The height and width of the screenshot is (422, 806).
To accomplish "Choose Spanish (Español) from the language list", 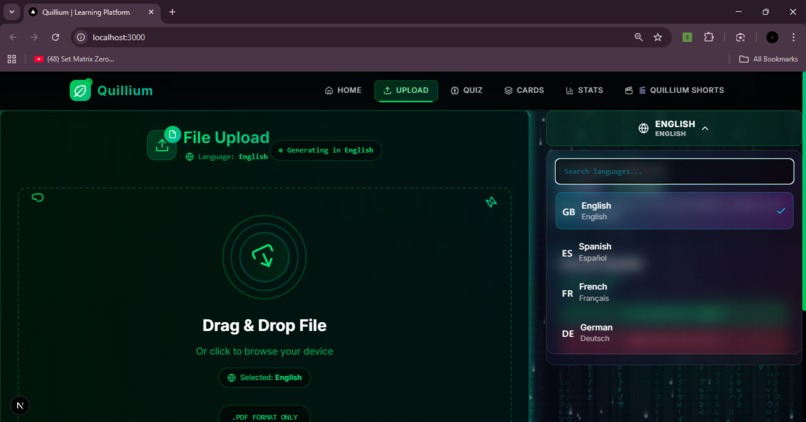I will [x=674, y=252].
